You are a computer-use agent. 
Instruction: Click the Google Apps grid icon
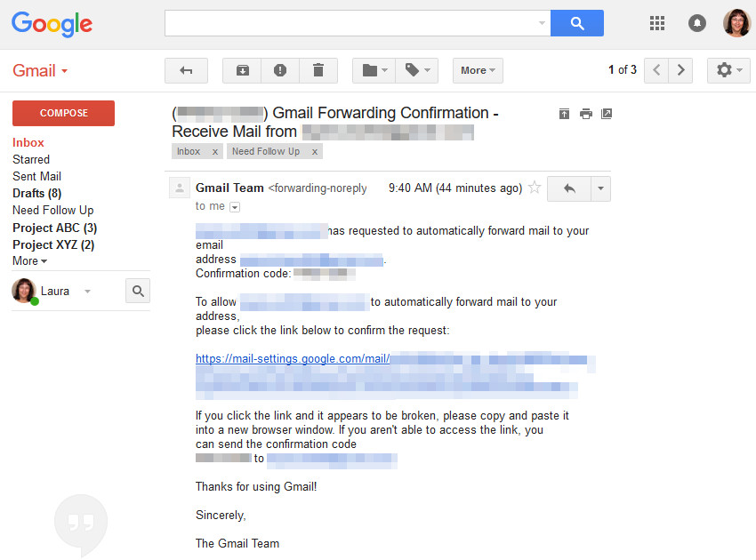(657, 23)
